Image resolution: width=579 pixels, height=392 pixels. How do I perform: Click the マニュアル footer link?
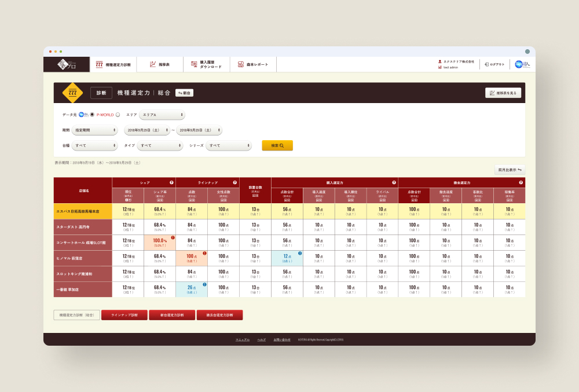pyautogui.click(x=243, y=339)
